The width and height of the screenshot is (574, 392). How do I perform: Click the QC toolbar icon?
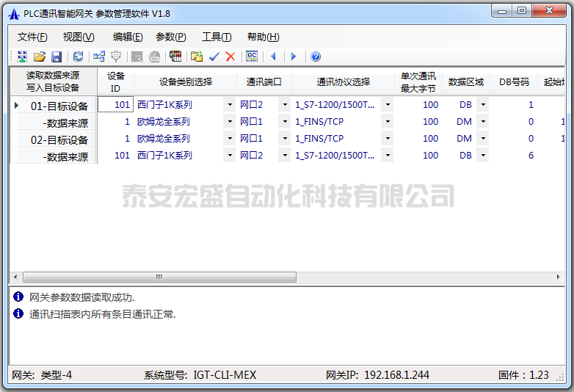click(252, 57)
